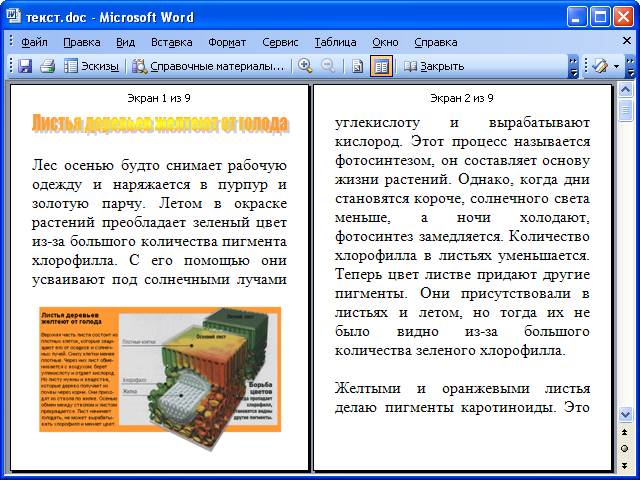
Task: Open Справочные материалы research pane
Action: [x=208, y=66]
